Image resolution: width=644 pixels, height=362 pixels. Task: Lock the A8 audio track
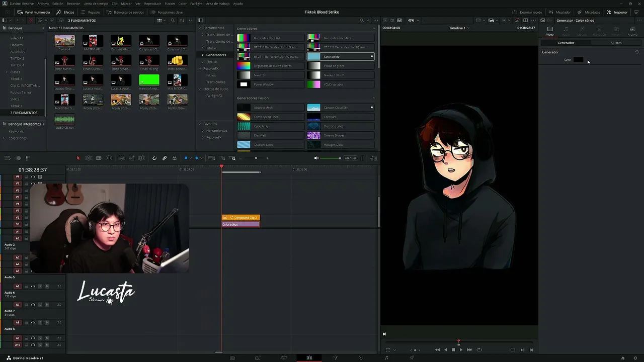26,323
